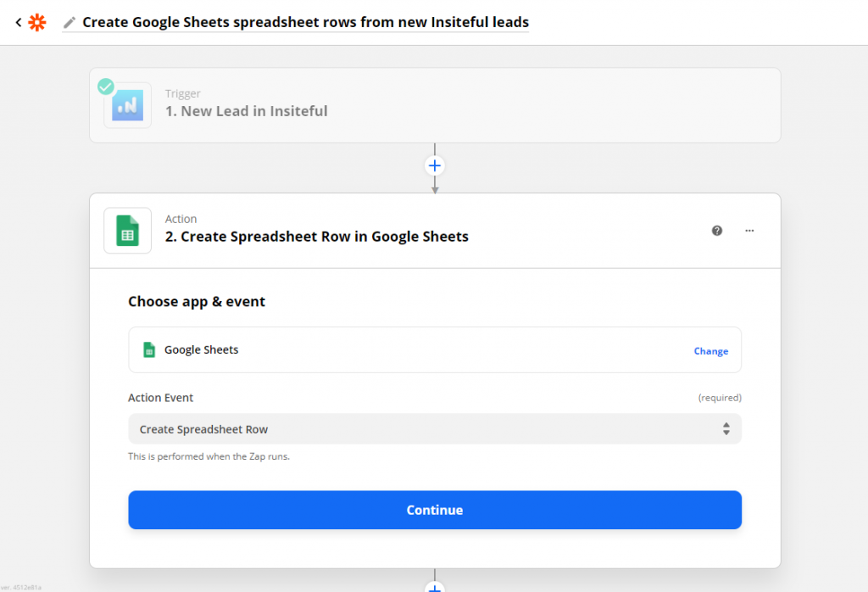Click Change to switch the app
868x592 pixels.
pos(711,351)
